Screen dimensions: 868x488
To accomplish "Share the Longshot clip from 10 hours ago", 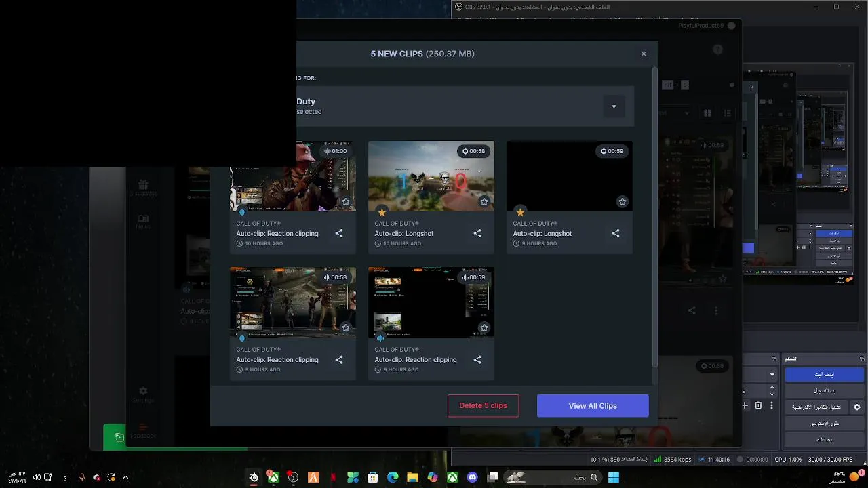I will (477, 233).
